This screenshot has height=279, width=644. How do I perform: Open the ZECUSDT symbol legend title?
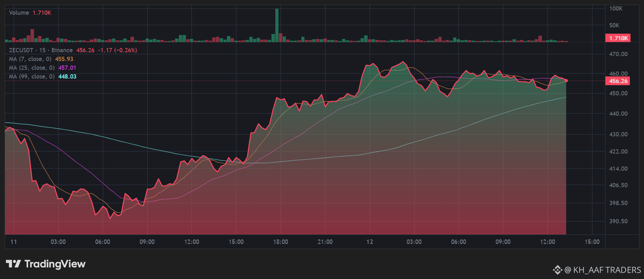[41, 50]
